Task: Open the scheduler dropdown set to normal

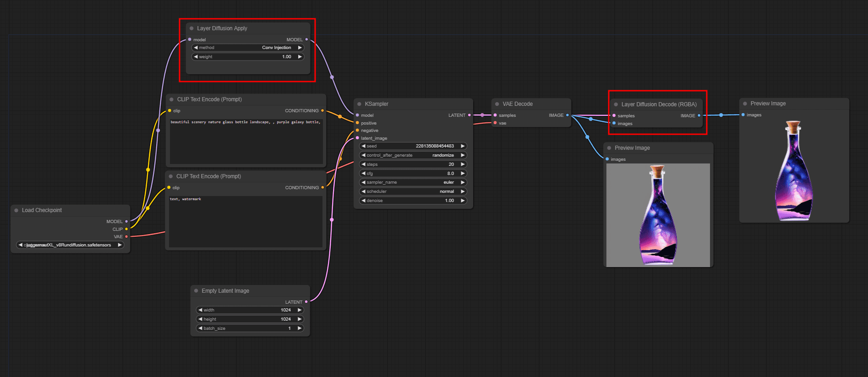Action: [413, 191]
